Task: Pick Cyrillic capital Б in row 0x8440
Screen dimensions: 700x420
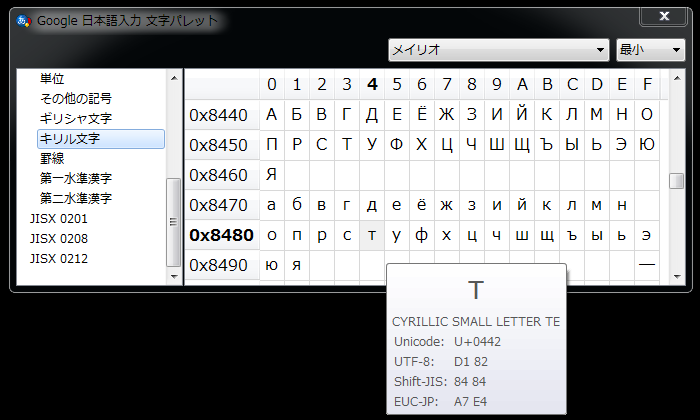Action: pos(297,115)
